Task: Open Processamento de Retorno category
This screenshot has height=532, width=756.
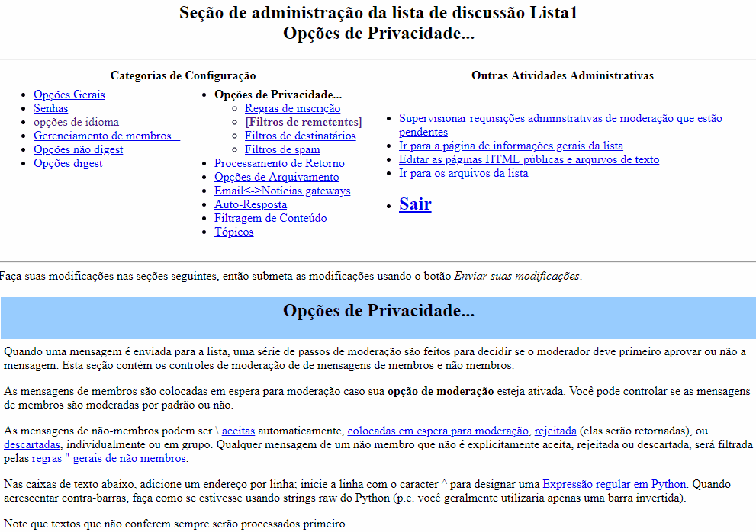Action: tap(279, 163)
